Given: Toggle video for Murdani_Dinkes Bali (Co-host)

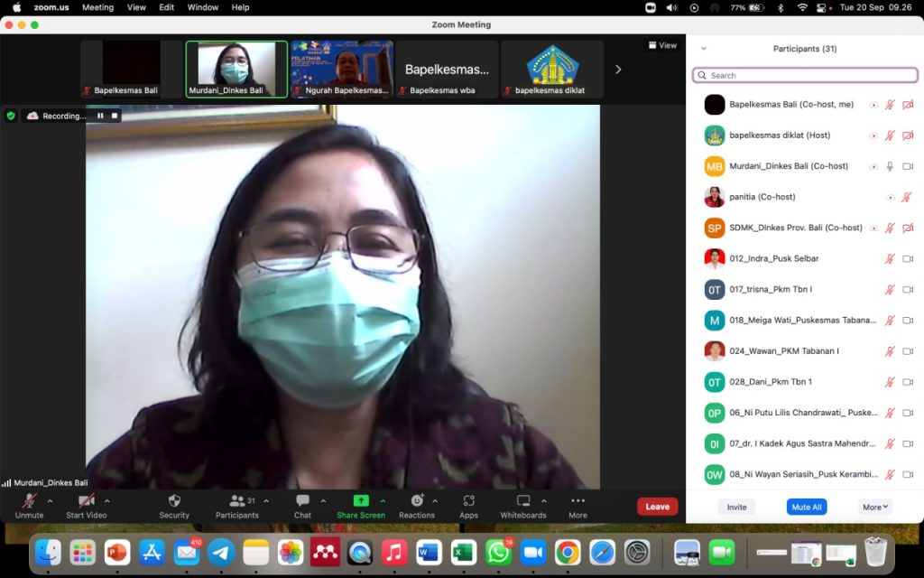Looking at the screenshot, I should tap(908, 166).
